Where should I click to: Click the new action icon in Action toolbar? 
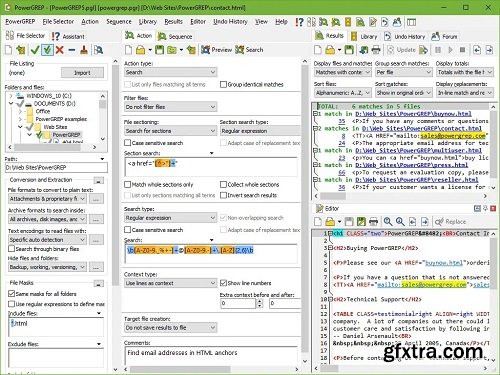tap(128, 50)
